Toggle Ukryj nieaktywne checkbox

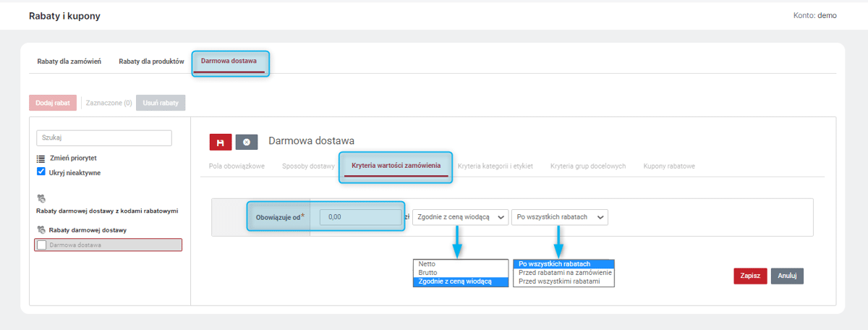coord(41,172)
